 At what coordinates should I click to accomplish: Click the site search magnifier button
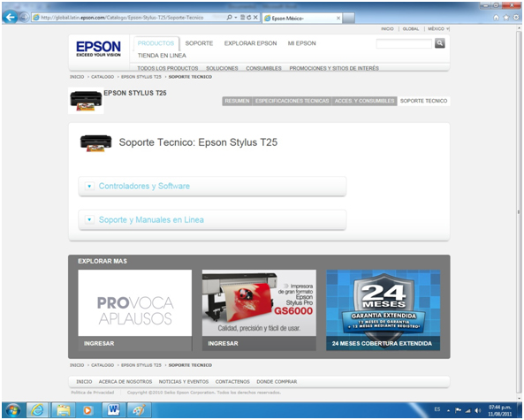pos(439,43)
